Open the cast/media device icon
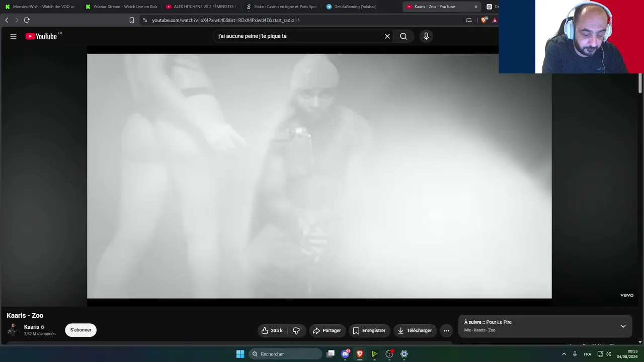Image resolution: width=644 pixels, height=362 pixels. 469,20
